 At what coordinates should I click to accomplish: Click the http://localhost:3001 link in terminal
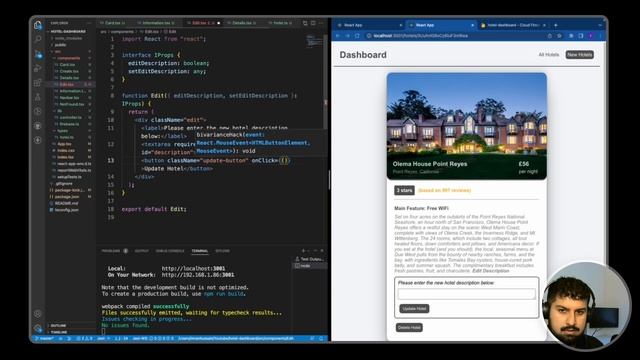[x=193, y=269]
